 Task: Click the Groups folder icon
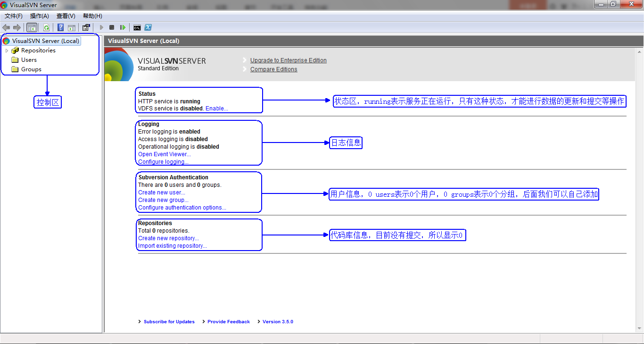(15, 69)
